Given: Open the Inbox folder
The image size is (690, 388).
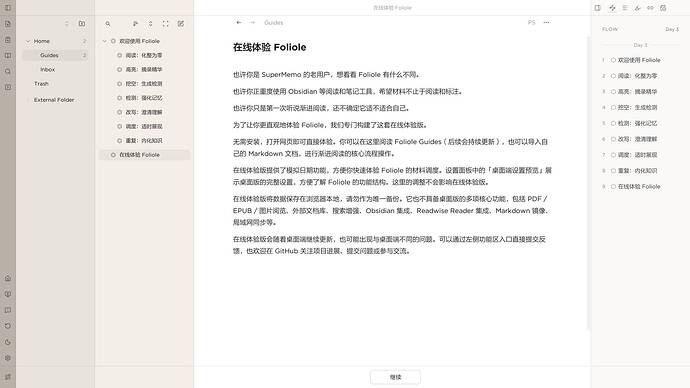Looking at the screenshot, I should (x=48, y=70).
